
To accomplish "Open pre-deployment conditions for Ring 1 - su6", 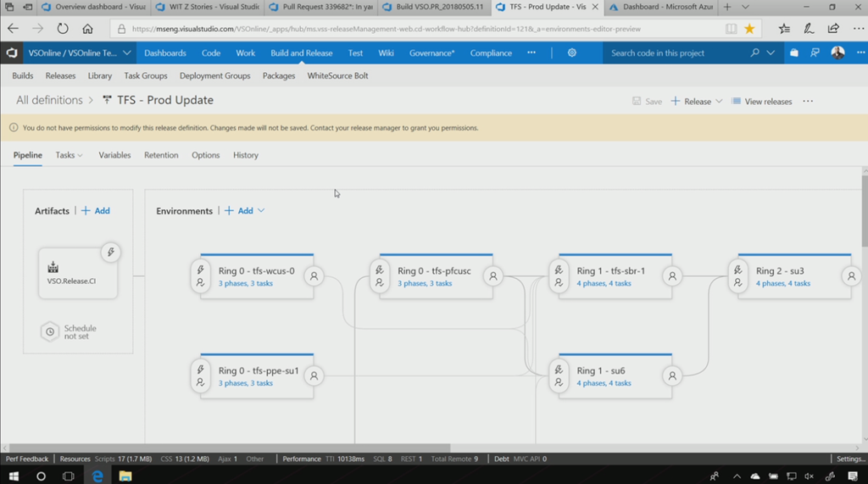I will pyautogui.click(x=559, y=376).
